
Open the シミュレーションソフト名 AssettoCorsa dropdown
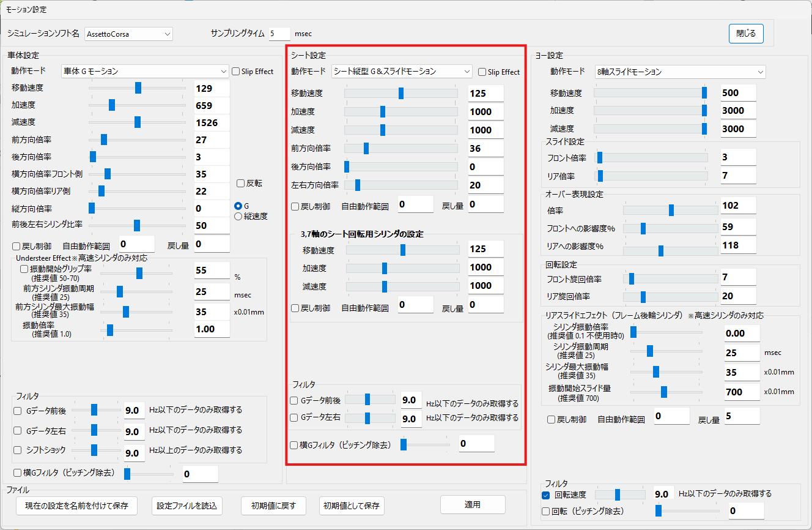pyautogui.click(x=128, y=34)
